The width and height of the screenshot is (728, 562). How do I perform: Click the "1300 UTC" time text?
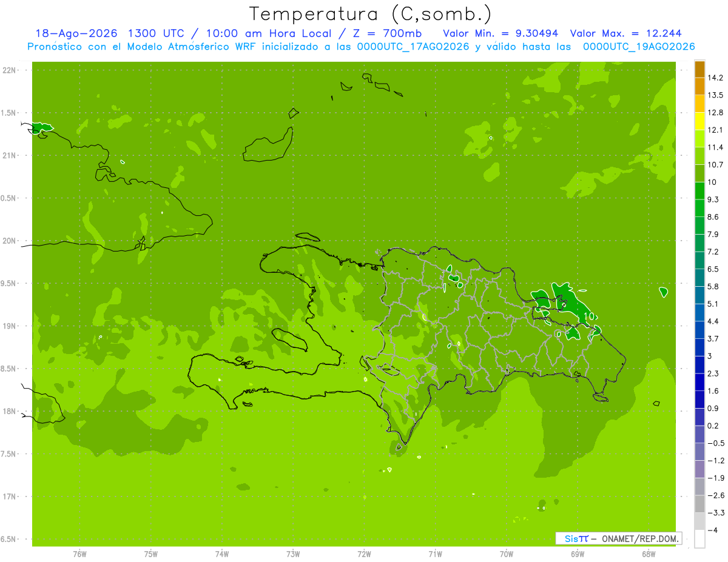point(156,33)
